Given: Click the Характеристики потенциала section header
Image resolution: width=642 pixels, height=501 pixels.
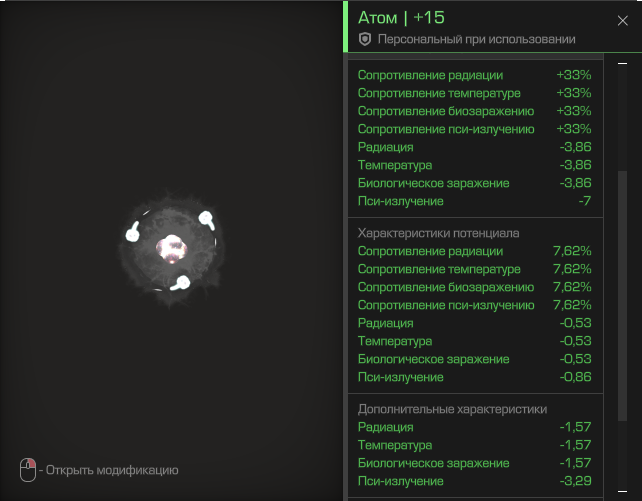Looking at the screenshot, I should (439, 233).
